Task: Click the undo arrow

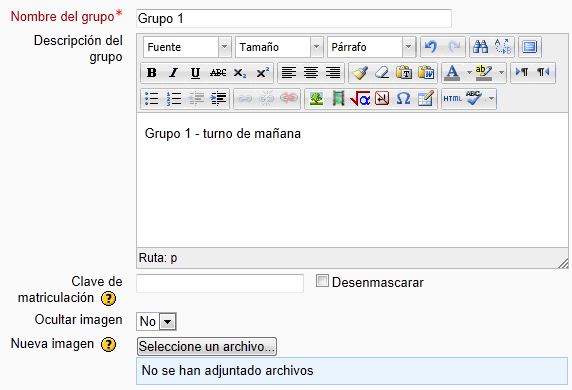Action: 431,47
